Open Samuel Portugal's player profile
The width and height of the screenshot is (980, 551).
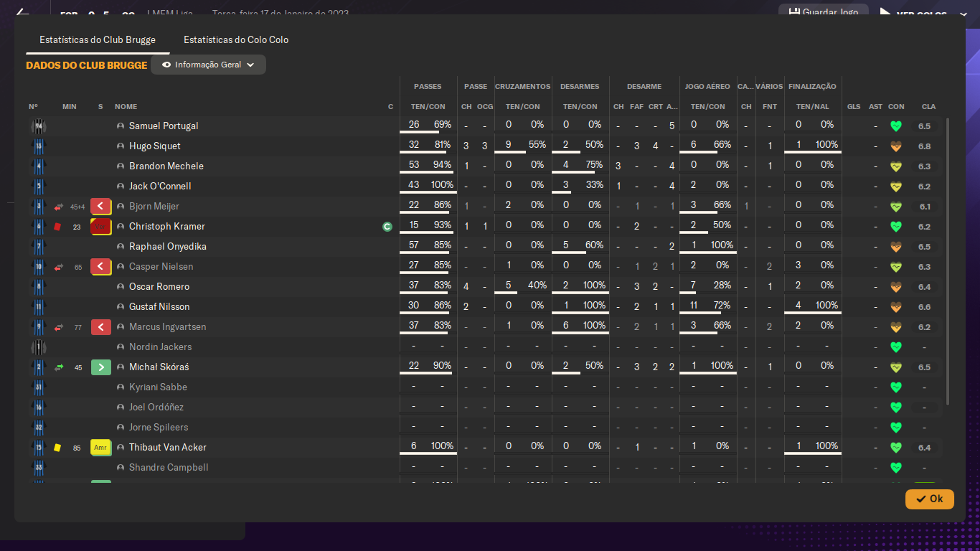pos(164,126)
